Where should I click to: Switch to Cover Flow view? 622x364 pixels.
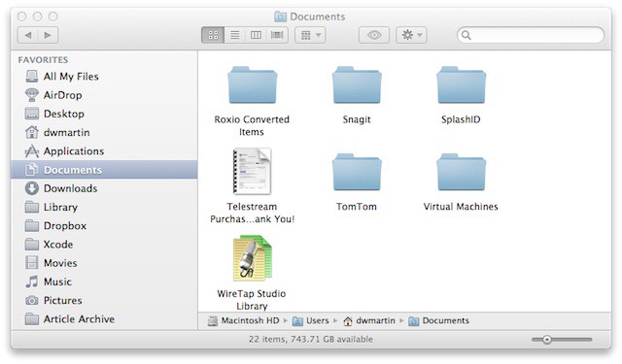[x=277, y=35]
